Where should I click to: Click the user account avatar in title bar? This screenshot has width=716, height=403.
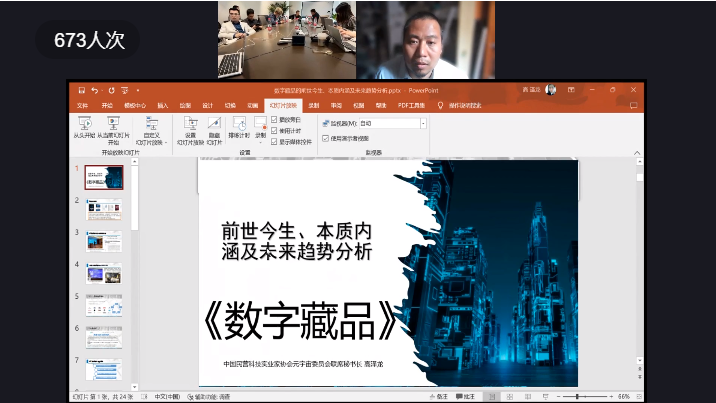tap(551, 90)
